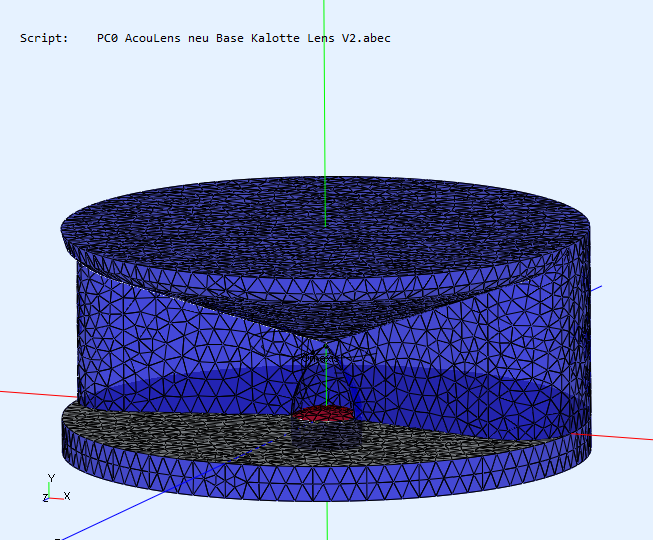Screen dimensions: 653x540
Task: Click the axis orientation triad icon
Action: 52,491
